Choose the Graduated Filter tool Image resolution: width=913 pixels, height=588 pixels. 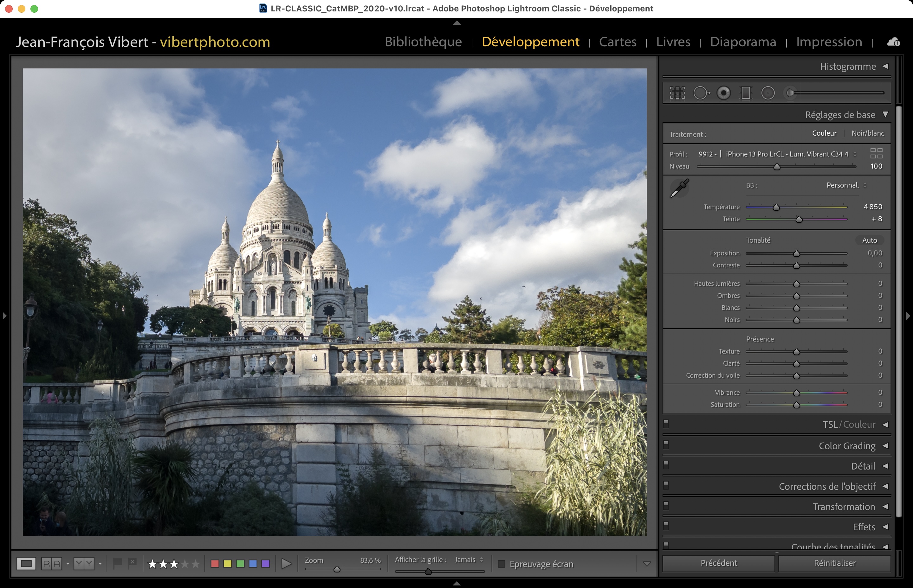tap(746, 93)
